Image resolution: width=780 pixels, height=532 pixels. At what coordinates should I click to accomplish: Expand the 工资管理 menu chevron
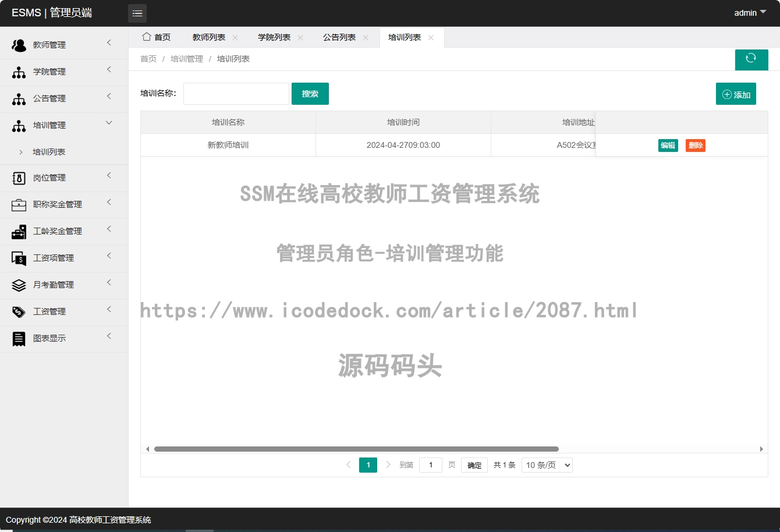(109, 309)
